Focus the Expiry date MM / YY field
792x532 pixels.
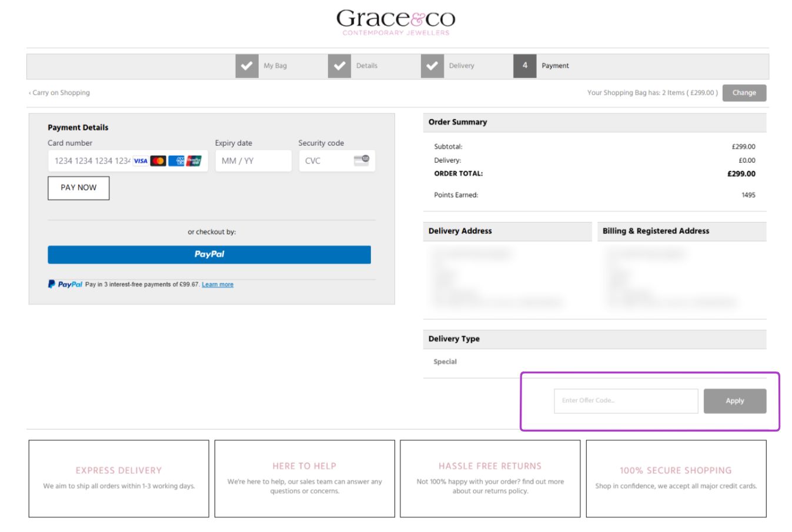point(253,161)
